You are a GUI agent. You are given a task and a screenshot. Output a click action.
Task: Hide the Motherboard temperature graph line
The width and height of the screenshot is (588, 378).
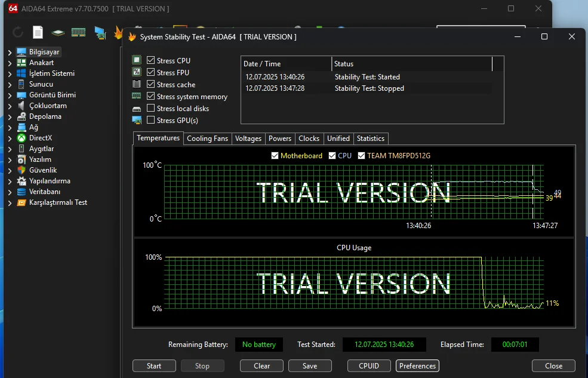tap(275, 156)
